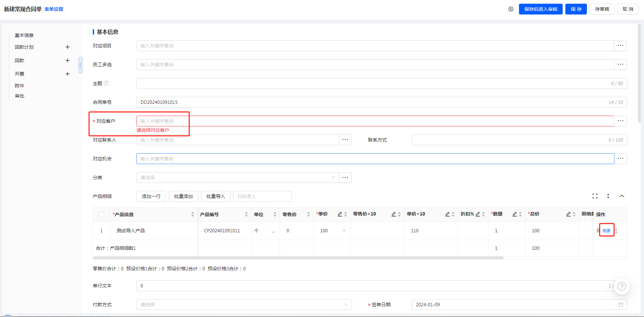
Task: Focus the 联系方式 input field
Action: pyautogui.click(x=519, y=140)
